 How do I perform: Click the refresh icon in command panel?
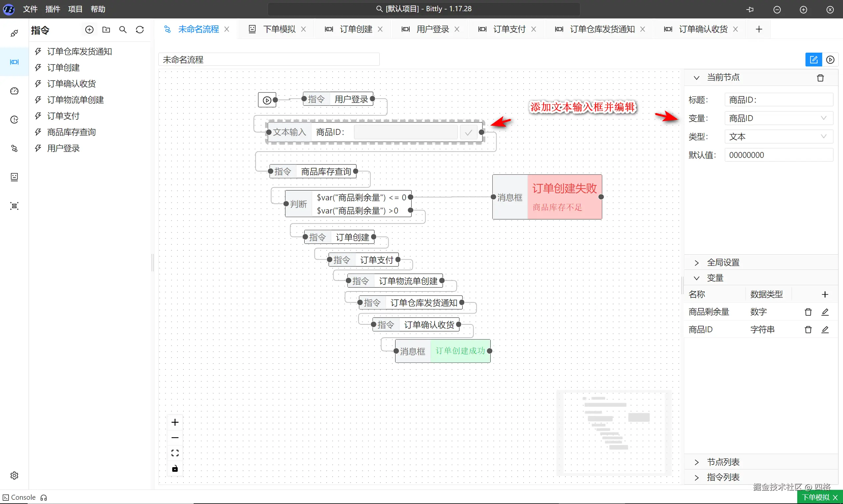pos(140,30)
